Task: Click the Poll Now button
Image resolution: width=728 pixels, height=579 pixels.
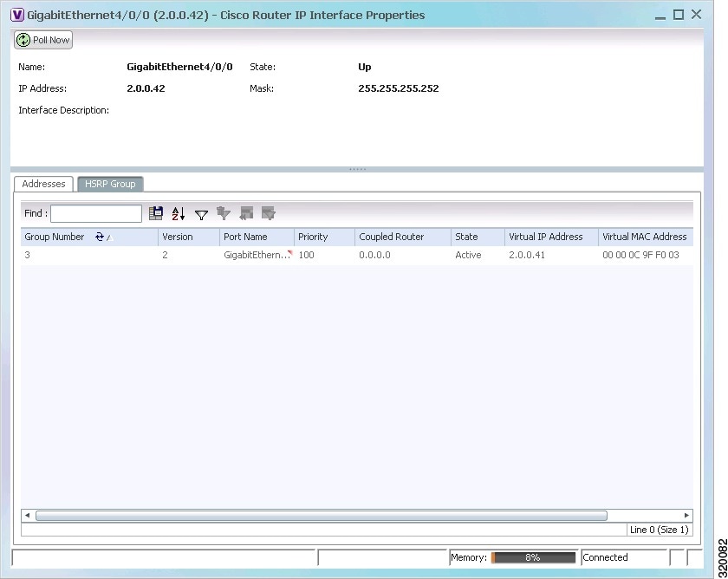Action: coord(43,40)
